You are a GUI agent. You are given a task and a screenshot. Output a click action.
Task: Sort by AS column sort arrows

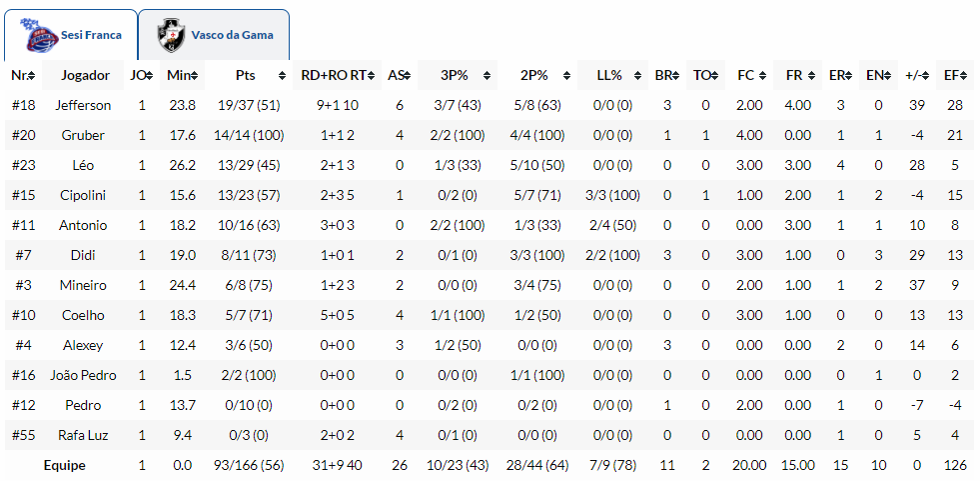(x=406, y=76)
